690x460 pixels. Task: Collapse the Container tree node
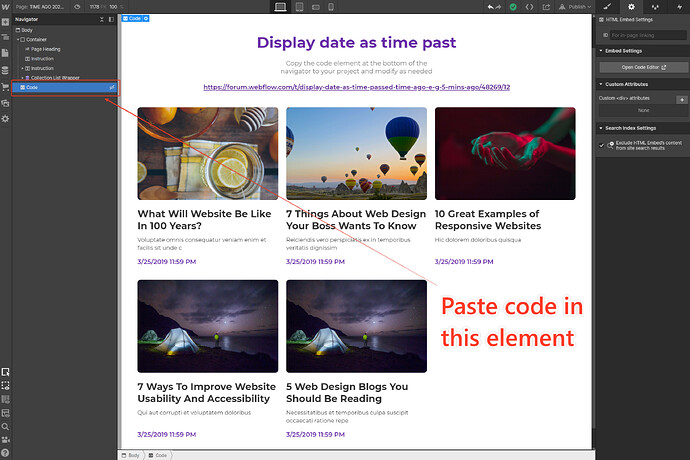[x=18, y=40]
